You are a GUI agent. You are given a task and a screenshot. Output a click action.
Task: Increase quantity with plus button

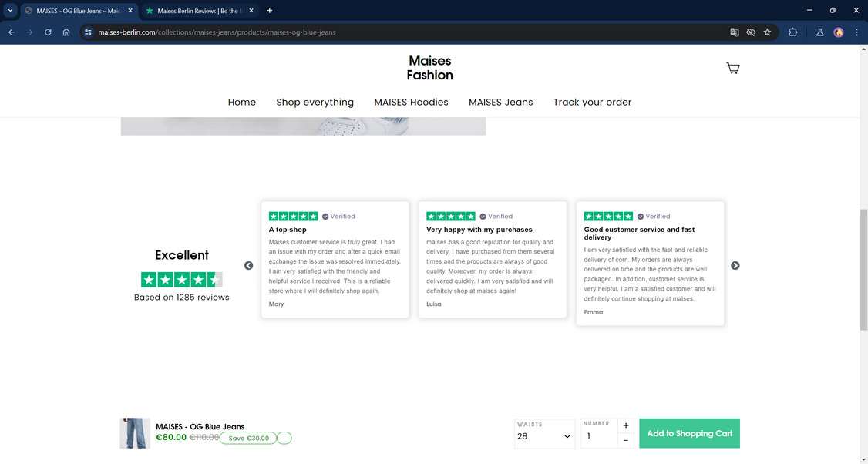click(x=625, y=425)
